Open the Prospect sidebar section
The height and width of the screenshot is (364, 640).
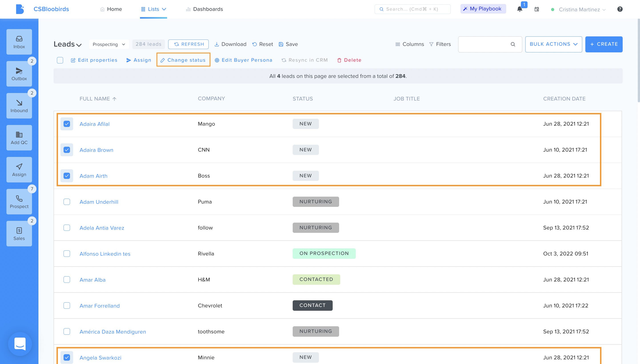pos(19,202)
